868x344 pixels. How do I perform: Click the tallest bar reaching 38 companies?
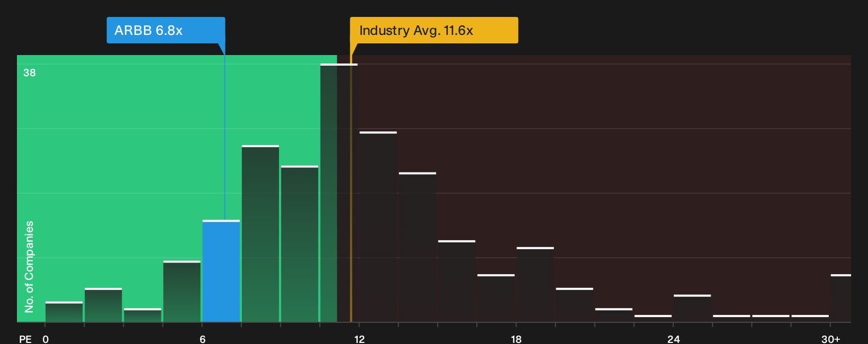[x=339, y=193]
